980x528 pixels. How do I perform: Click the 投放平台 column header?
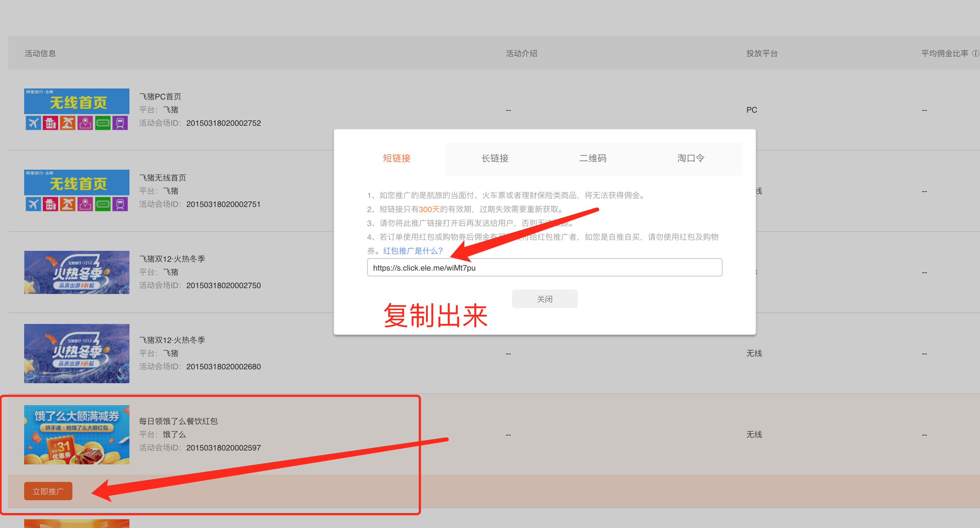762,54
